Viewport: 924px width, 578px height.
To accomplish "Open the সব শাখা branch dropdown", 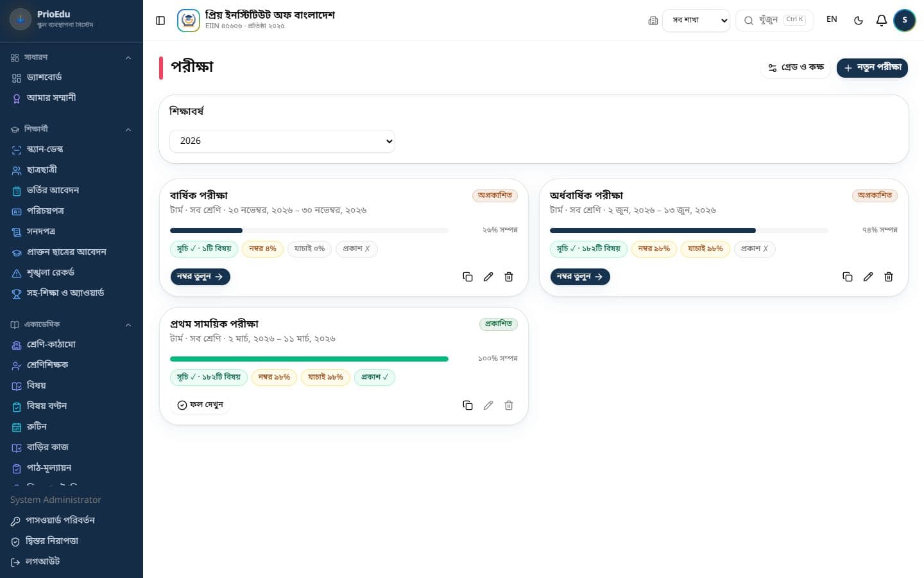I will click(696, 20).
